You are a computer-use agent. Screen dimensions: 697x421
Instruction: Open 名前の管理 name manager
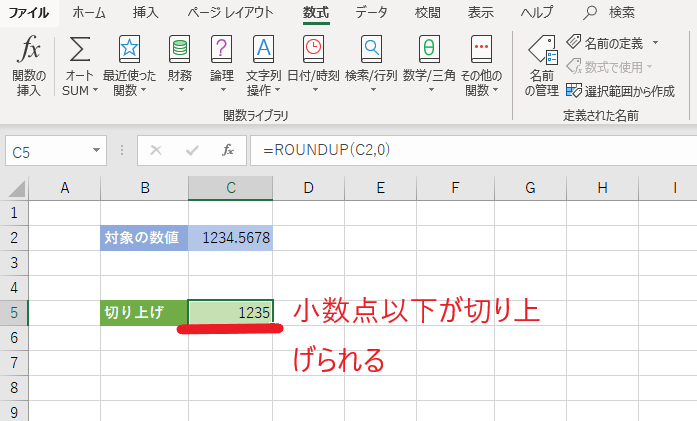pos(542,66)
